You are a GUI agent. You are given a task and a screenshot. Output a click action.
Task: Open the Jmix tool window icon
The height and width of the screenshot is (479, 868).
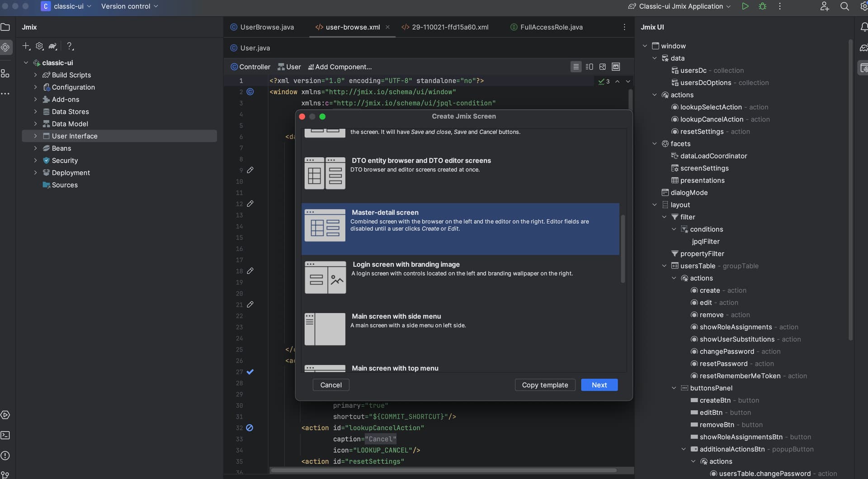tap(5, 47)
